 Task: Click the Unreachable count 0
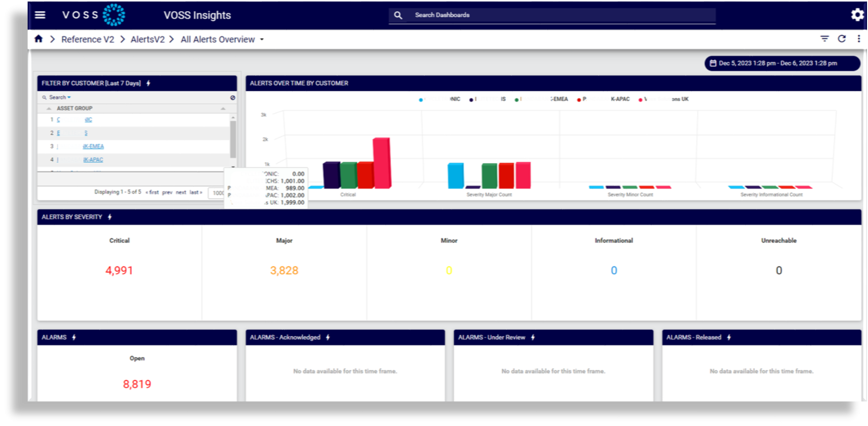pos(779,270)
